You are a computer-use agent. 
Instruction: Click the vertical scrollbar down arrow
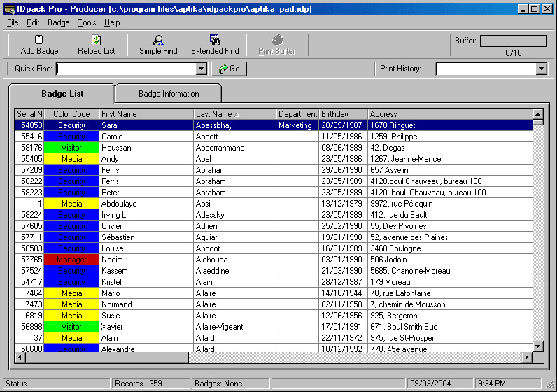538,346
